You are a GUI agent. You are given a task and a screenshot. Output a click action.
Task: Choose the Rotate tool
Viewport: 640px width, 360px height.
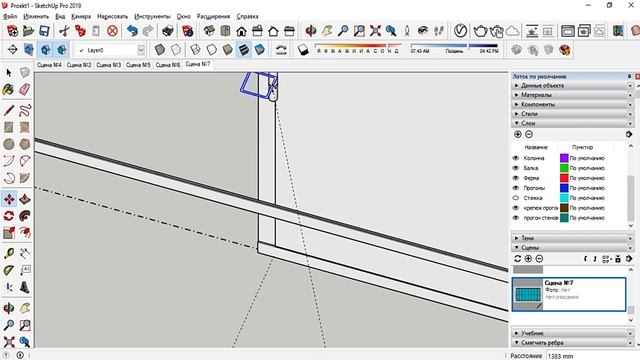pyautogui.click(x=9, y=216)
